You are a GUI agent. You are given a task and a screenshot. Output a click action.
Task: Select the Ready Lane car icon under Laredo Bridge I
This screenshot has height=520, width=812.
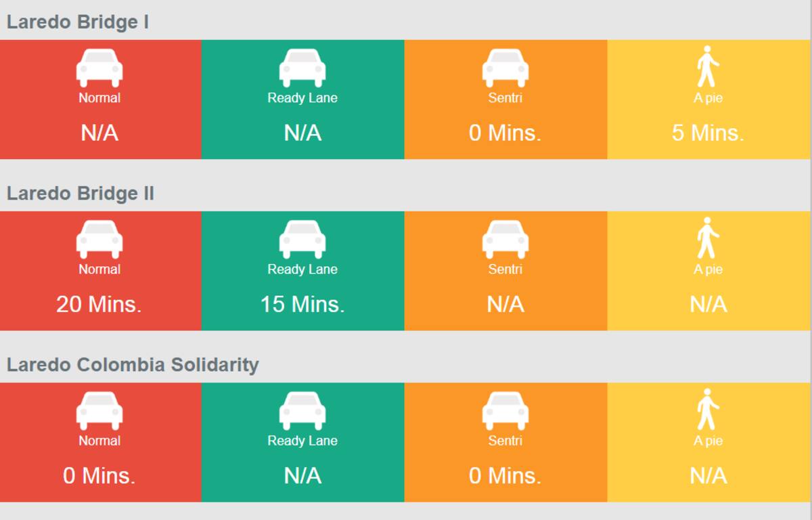302,68
